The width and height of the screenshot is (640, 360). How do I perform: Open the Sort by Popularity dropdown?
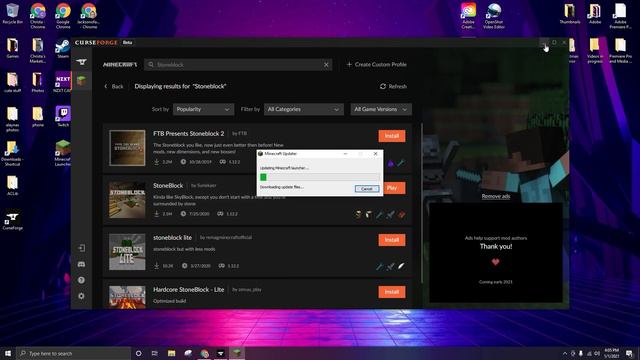203,109
